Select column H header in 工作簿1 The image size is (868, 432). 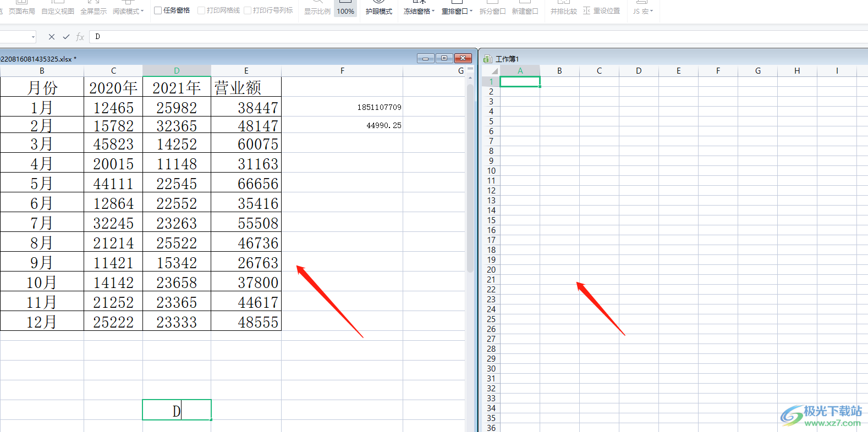click(x=797, y=71)
